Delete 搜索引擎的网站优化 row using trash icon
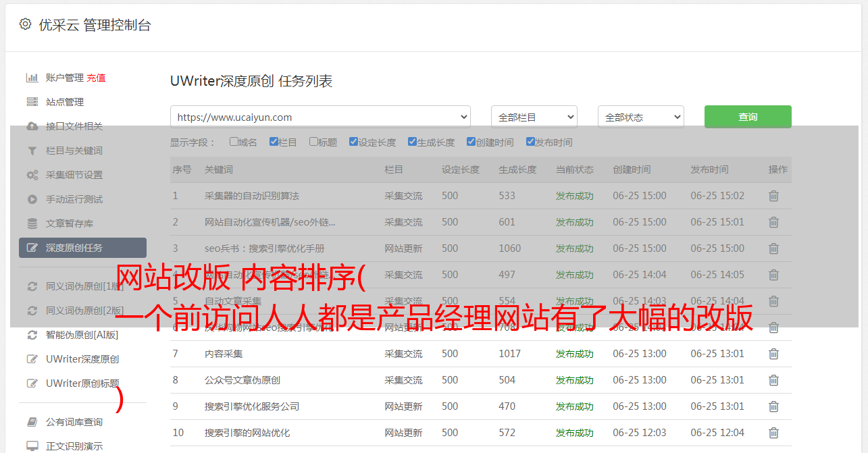 (x=773, y=433)
